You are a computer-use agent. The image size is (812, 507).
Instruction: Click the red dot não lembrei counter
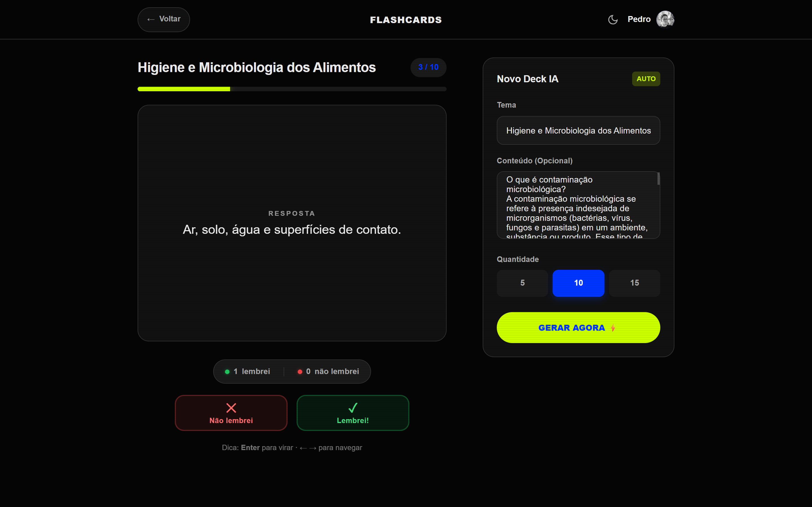point(300,372)
